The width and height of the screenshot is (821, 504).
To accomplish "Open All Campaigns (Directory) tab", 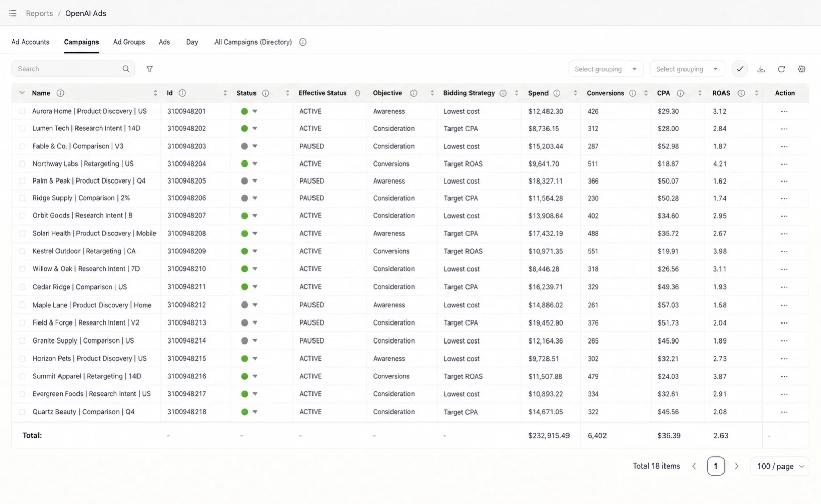I will coord(253,42).
